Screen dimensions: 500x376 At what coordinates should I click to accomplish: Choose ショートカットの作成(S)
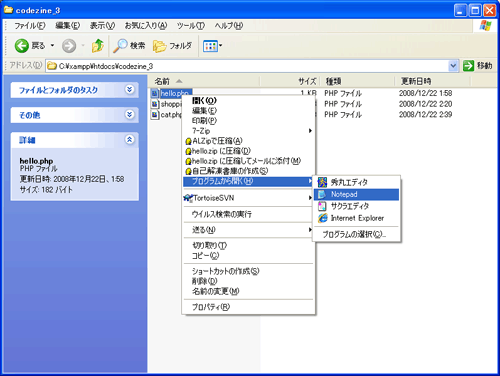pos(249,271)
